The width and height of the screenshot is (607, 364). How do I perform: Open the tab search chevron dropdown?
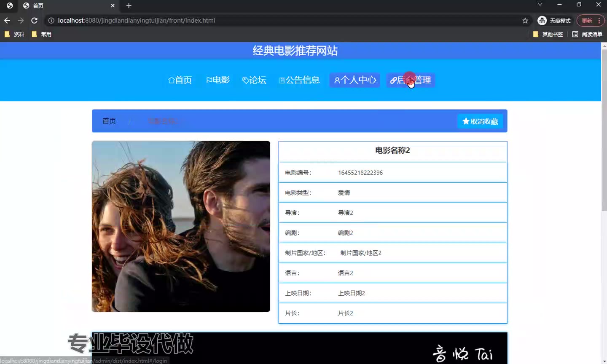click(x=540, y=4)
